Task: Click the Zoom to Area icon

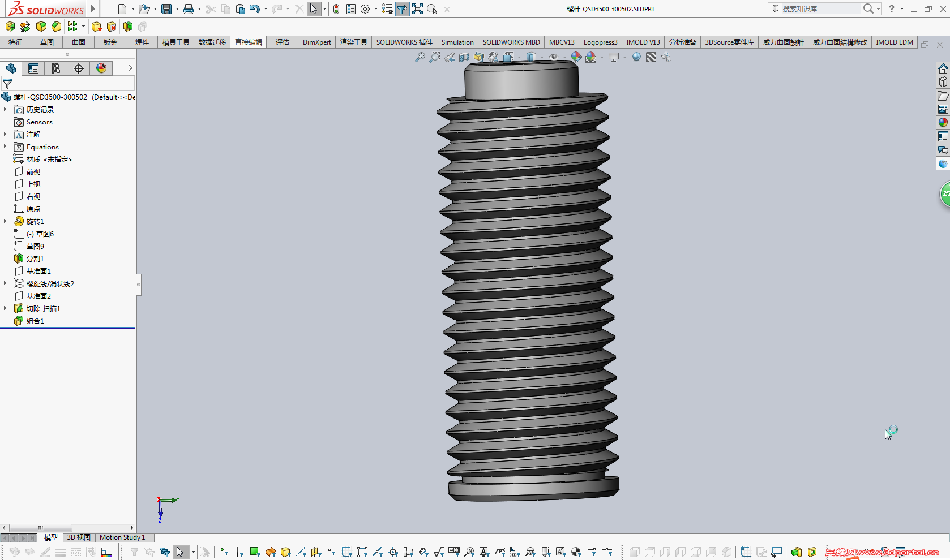Action: click(434, 57)
